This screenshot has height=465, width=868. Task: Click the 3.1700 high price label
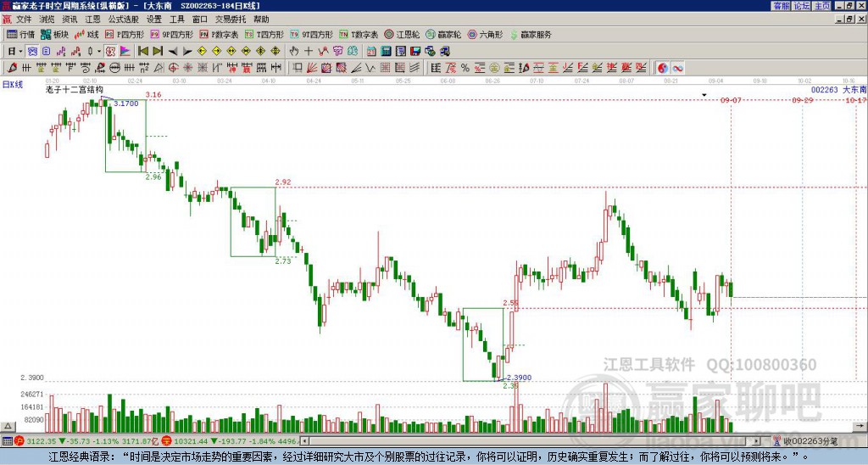pos(126,104)
